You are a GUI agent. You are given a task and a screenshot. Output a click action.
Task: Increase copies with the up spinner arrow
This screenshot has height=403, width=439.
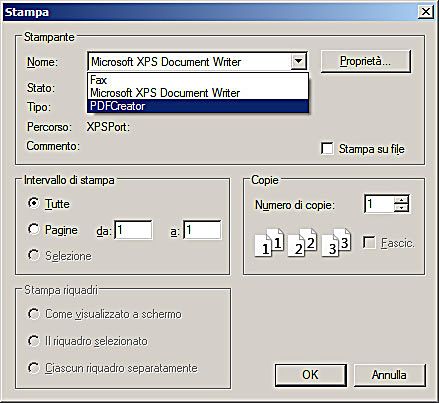point(401,199)
